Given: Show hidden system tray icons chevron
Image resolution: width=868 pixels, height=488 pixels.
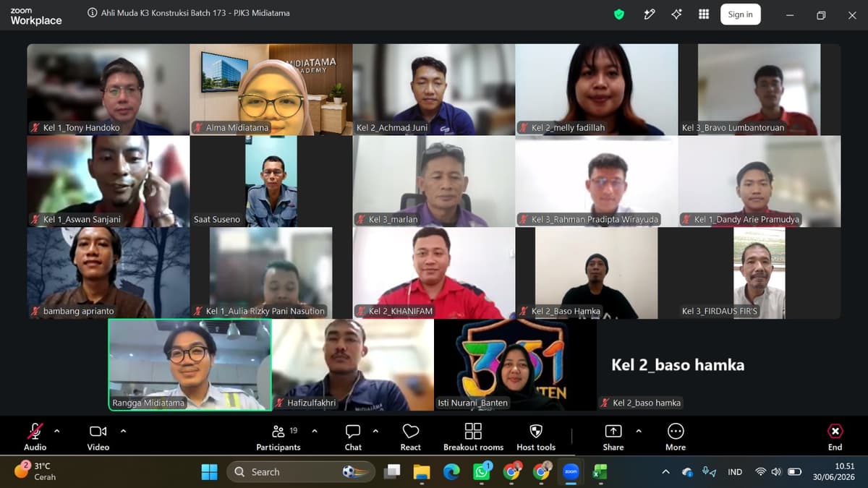Looking at the screenshot, I should pyautogui.click(x=665, y=472).
